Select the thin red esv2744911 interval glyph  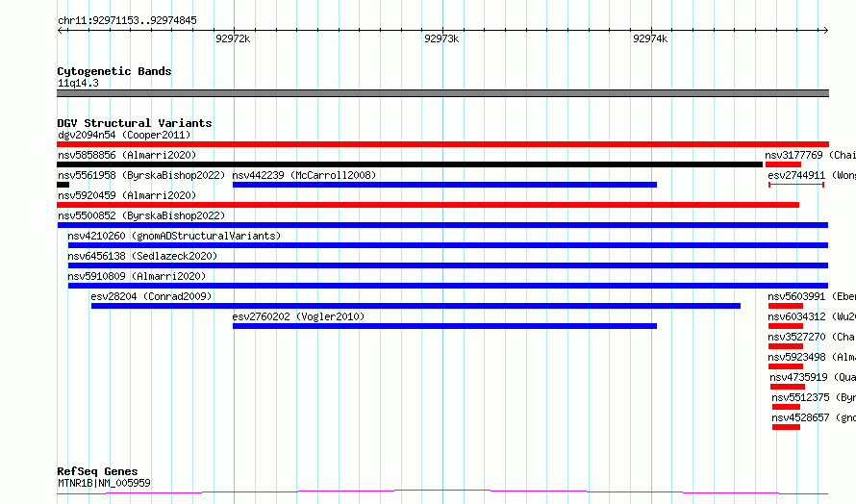(796, 185)
